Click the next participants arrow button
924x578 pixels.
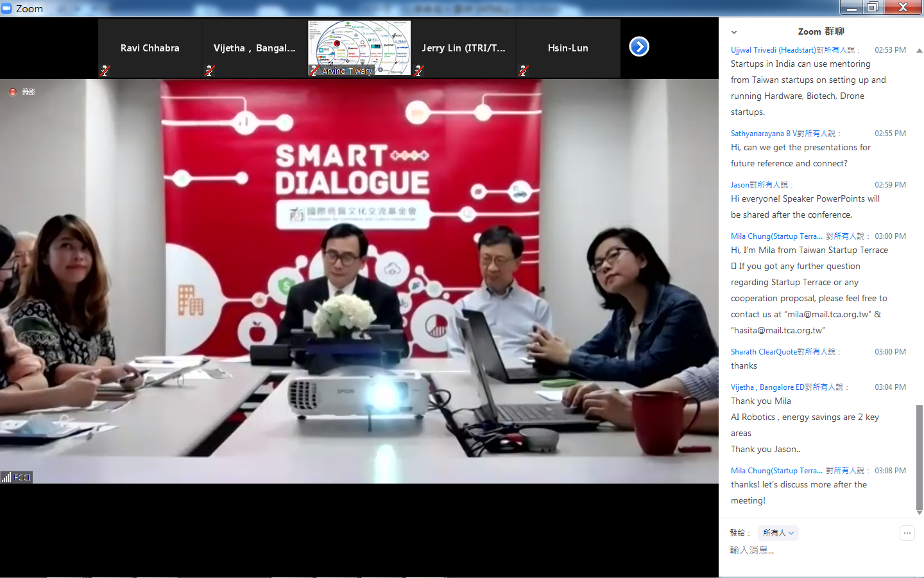click(639, 47)
